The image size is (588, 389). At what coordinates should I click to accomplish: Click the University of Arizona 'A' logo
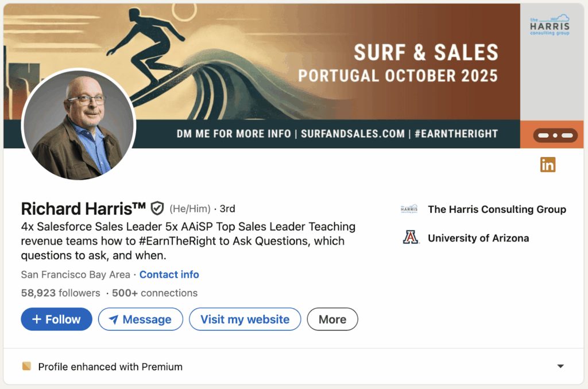[411, 238]
